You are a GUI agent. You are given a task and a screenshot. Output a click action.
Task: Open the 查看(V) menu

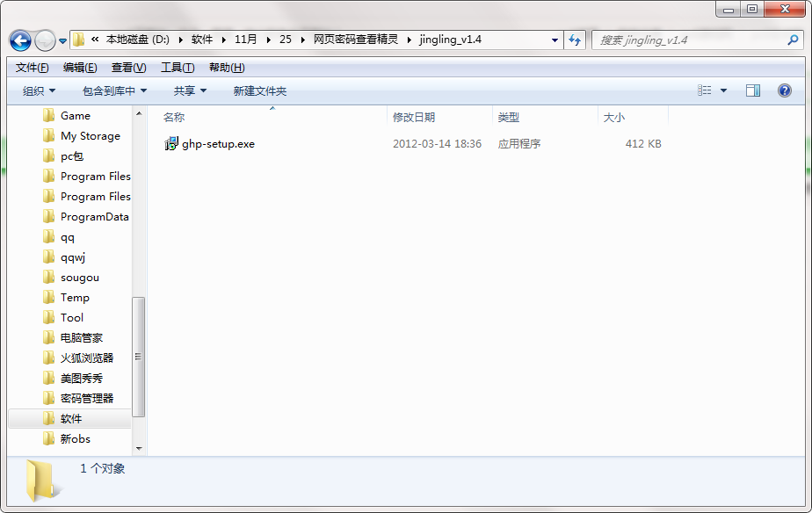tap(128, 68)
